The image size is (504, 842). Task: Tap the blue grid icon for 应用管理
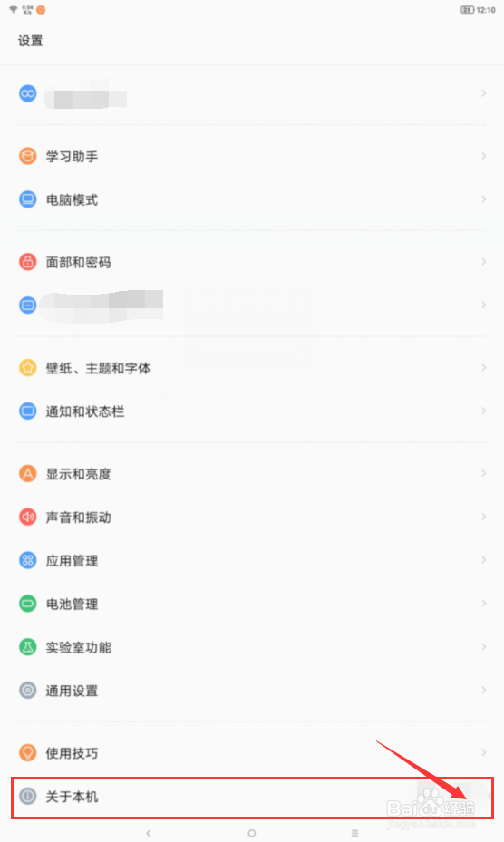(x=27, y=560)
